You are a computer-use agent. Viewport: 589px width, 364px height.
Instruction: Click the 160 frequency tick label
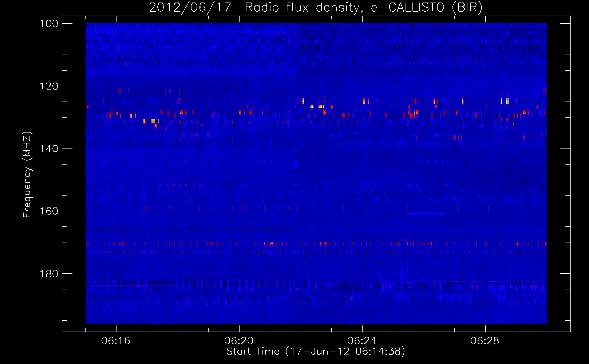tap(49, 211)
